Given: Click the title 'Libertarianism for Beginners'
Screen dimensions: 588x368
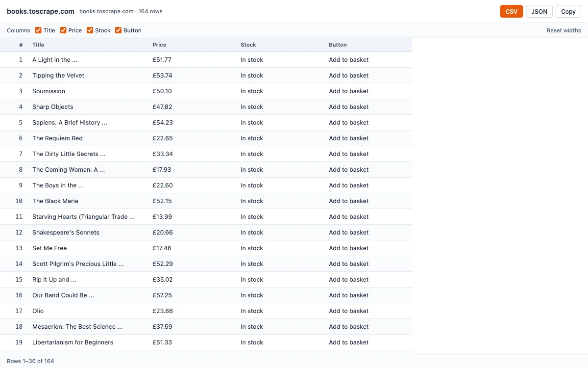Looking at the screenshot, I should pos(73,342).
